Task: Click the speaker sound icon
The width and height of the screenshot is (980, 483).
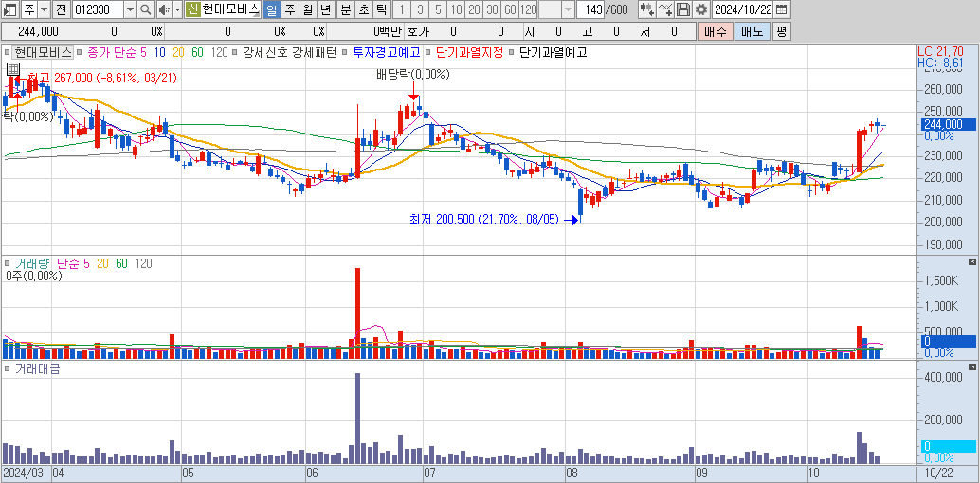Action: [x=164, y=9]
